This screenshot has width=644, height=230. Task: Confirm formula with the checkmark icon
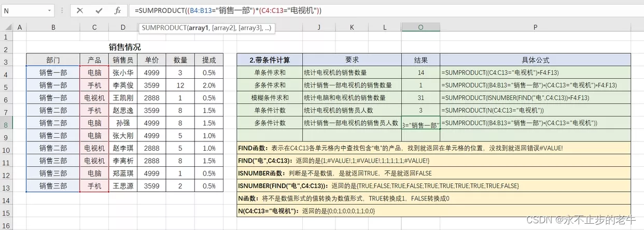click(99, 10)
